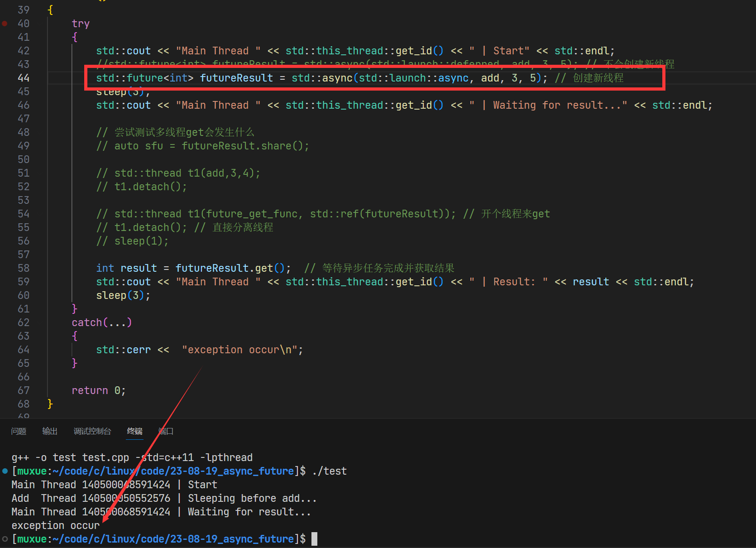Click the g++ compile command in the terminal
Screen dimensions: 756x548
point(132,457)
